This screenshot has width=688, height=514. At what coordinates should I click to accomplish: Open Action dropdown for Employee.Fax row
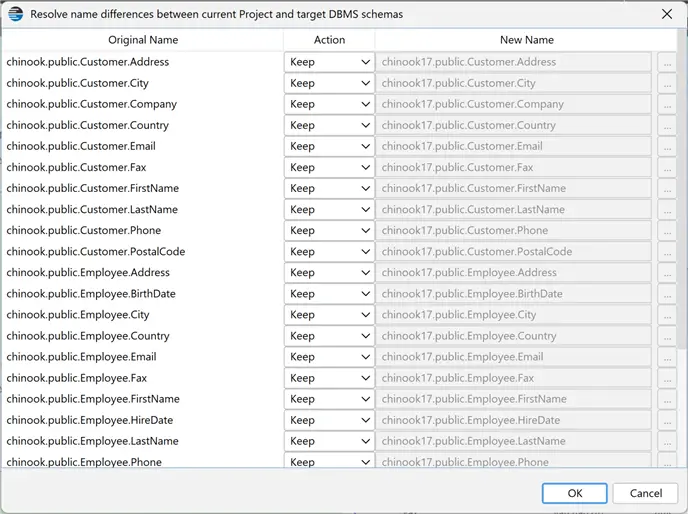(x=329, y=378)
